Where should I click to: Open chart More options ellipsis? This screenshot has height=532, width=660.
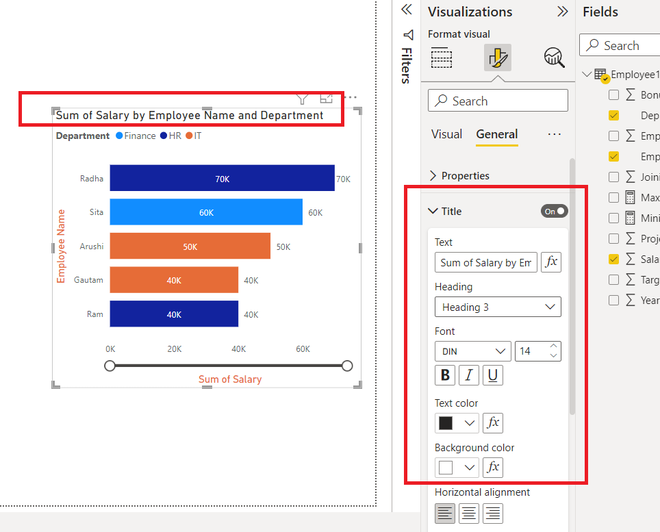coord(350,97)
